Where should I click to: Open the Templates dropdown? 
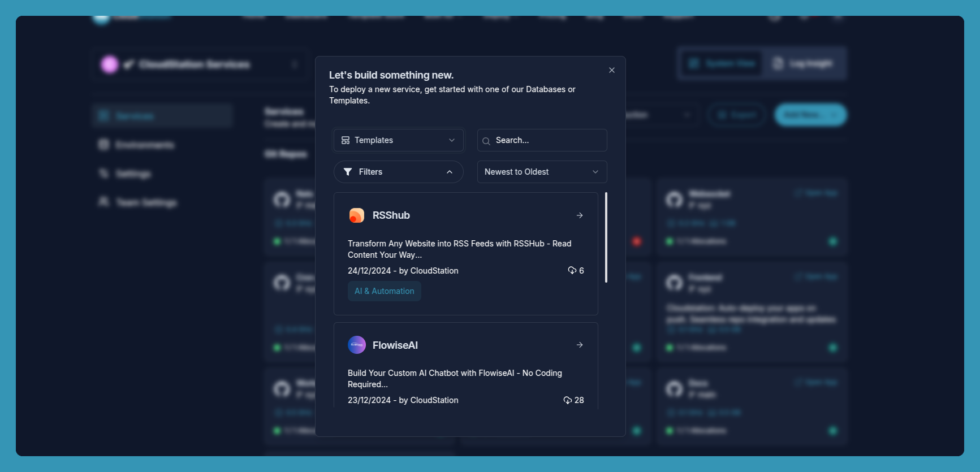[399, 140]
